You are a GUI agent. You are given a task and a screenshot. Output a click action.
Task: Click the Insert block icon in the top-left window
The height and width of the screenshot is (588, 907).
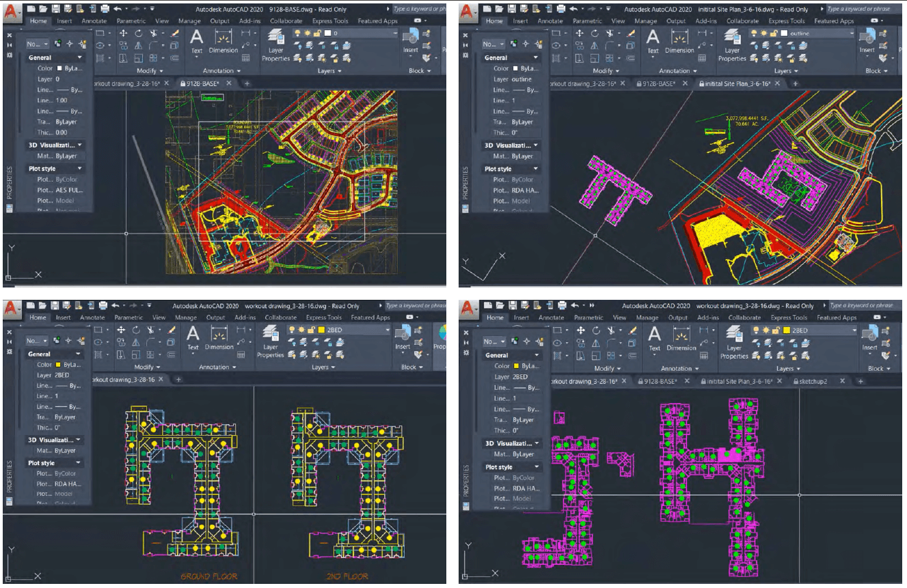point(410,41)
